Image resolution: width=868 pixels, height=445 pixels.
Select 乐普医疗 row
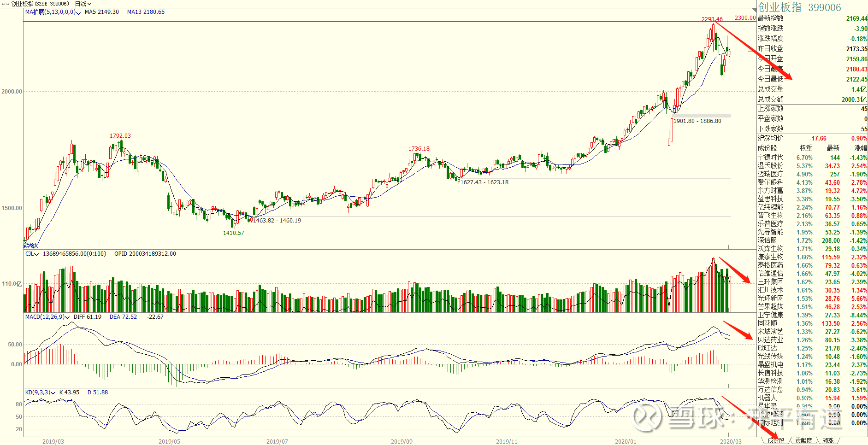click(x=812, y=224)
